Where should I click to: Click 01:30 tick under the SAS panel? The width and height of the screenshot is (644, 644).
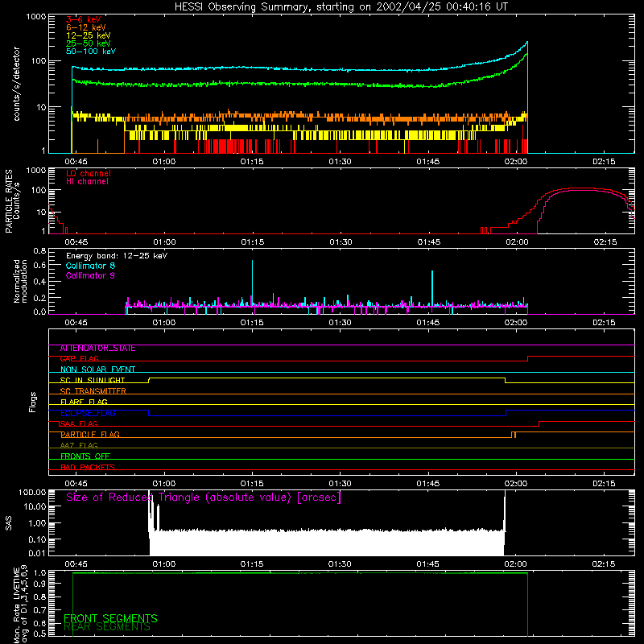click(x=340, y=564)
